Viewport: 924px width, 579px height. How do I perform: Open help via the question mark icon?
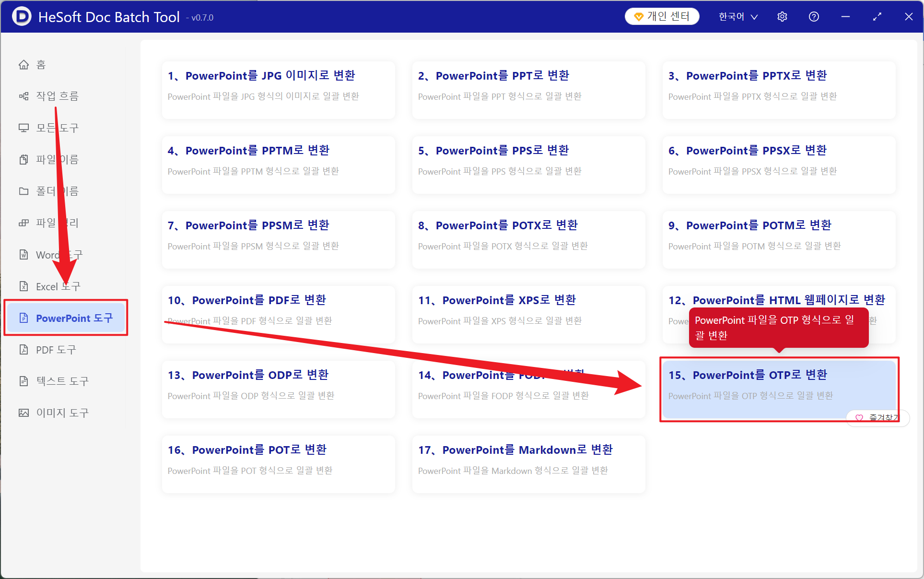(814, 17)
